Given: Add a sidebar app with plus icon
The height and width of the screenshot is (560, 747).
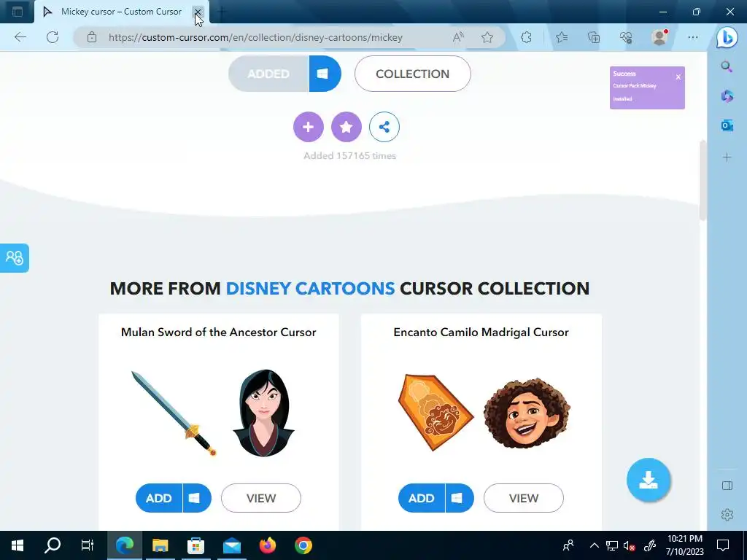Looking at the screenshot, I should tap(727, 157).
